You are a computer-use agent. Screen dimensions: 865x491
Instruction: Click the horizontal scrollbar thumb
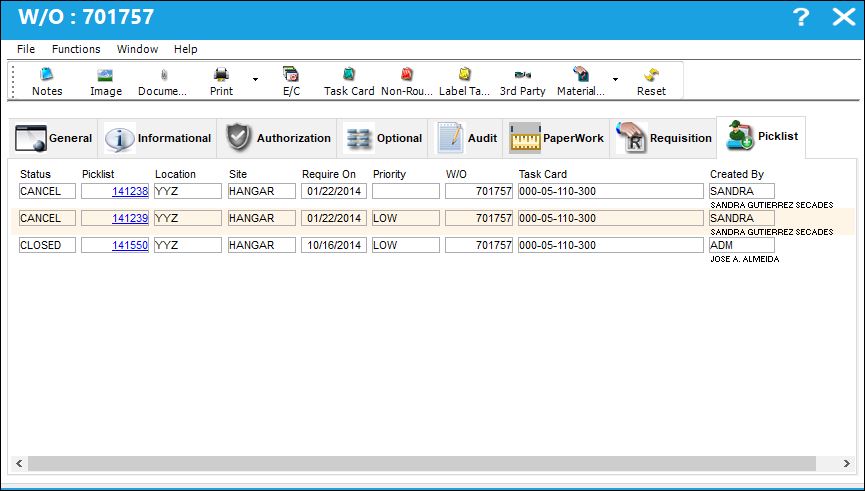point(422,463)
